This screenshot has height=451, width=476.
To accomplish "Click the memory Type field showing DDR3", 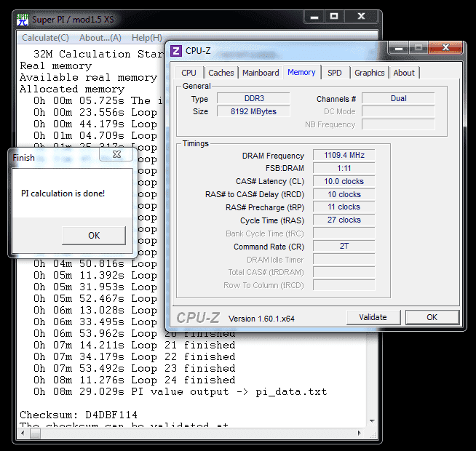I will pyautogui.click(x=253, y=99).
